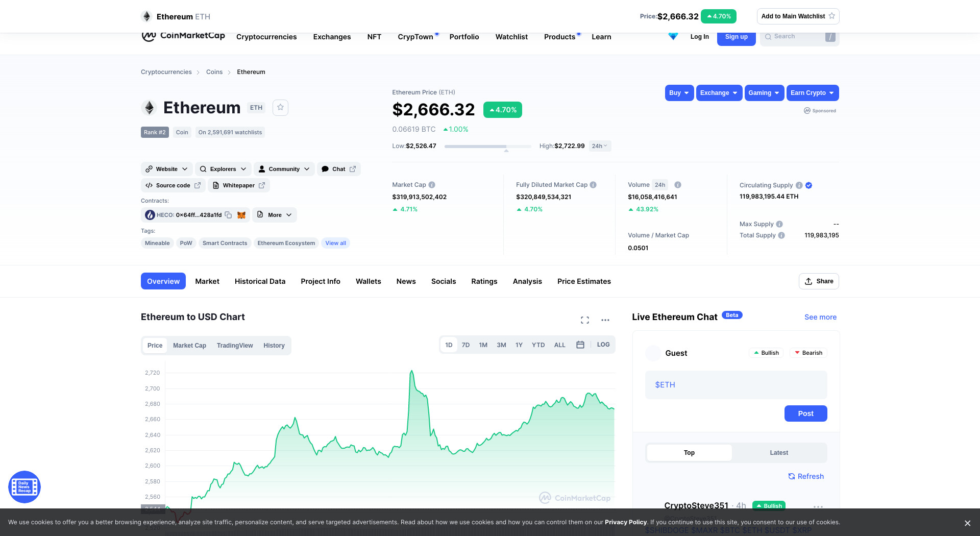Open the chart date range calendar icon
Screen dimensions: 980x536
coord(580,345)
